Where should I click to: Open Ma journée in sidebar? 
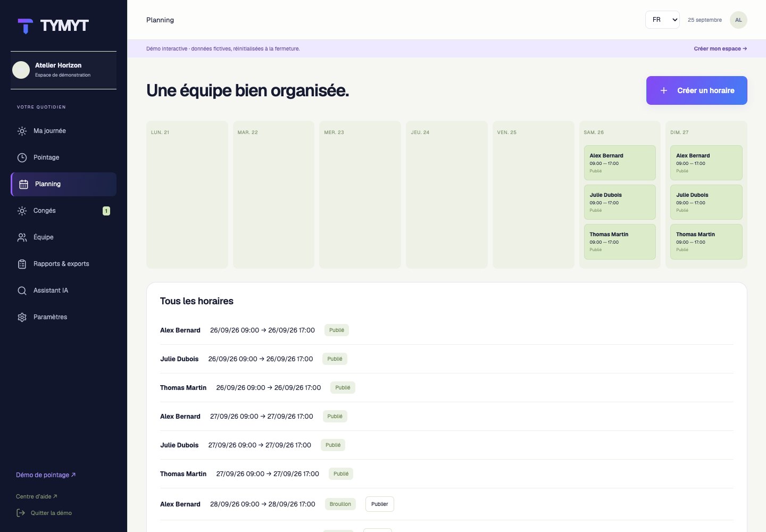63,131
